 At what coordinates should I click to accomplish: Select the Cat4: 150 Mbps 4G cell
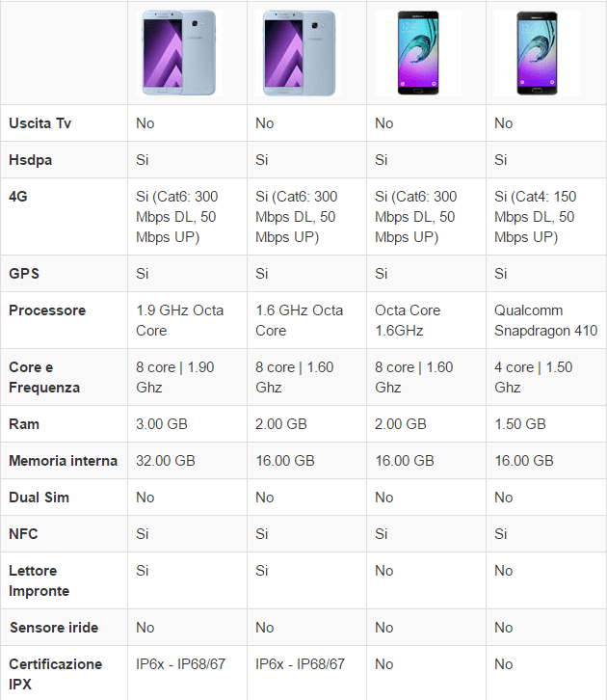(x=535, y=217)
